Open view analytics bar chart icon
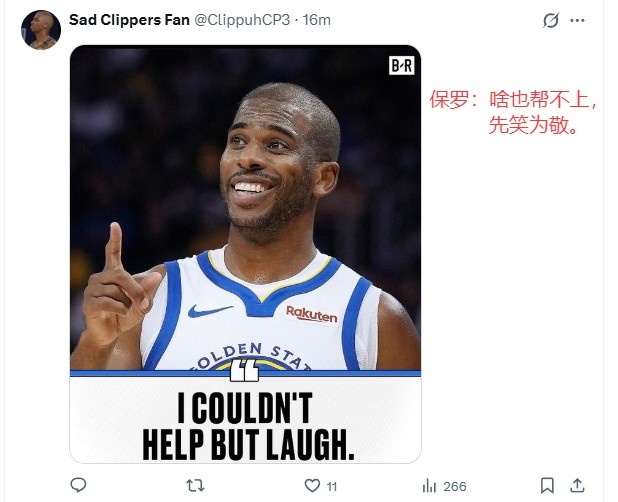This screenshot has width=618, height=502. pyautogui.click(x=429, y=486)
